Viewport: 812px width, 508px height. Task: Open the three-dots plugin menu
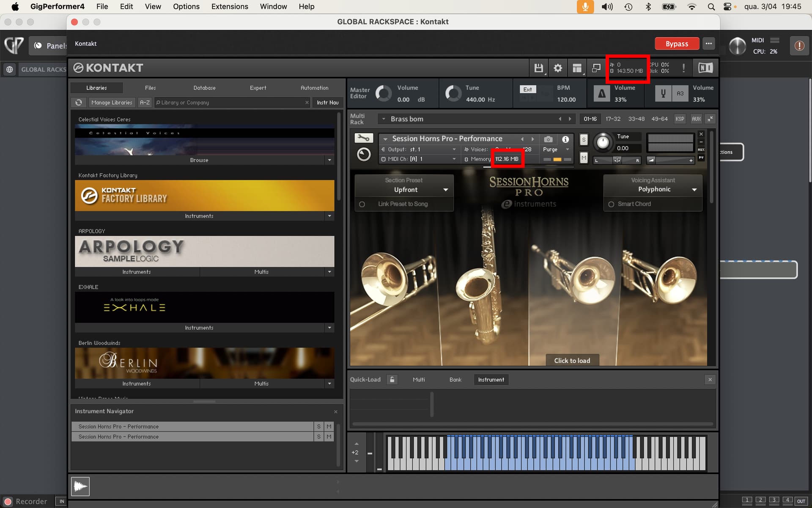(x=709, y=44)
